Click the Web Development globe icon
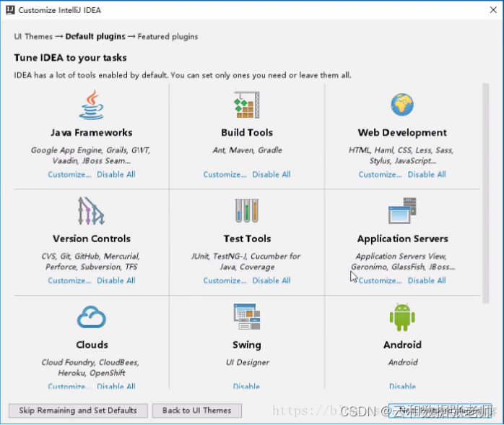The height and width of the screenshot is (425, 504). click(402, 105)
